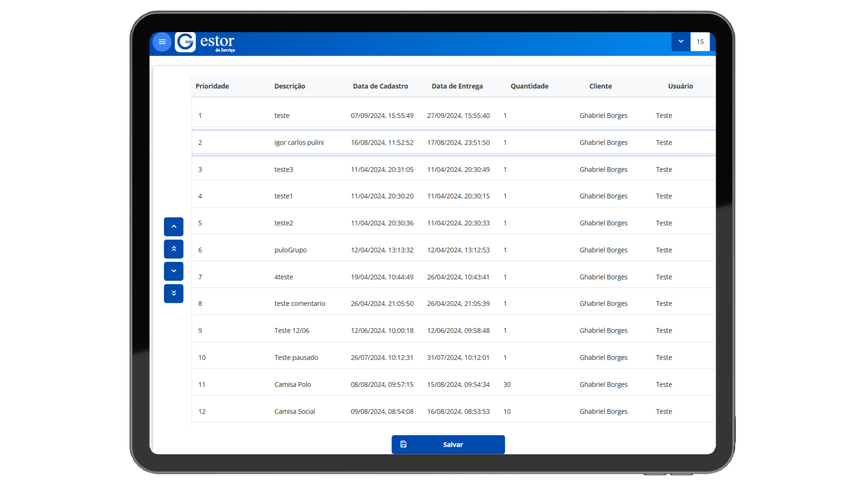This screenshot has height=488, width=868.
Task: Move selected row to the top
Action: coord(174,249)
